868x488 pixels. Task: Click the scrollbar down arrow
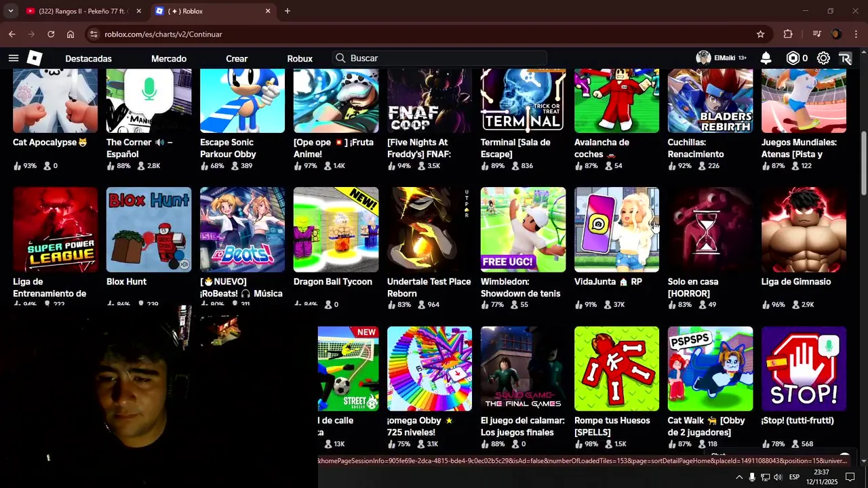pyautogui.click(x=864, y=462)
